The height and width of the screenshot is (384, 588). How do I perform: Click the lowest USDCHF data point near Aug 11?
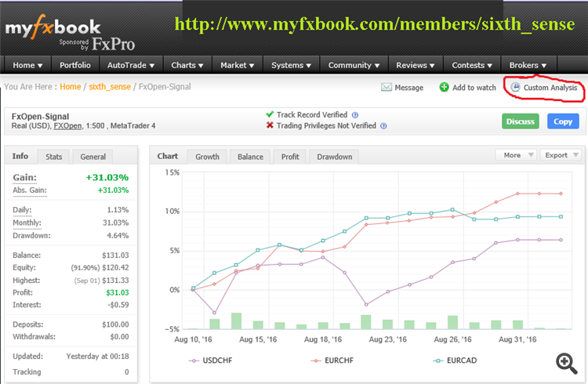pos(214,313)
